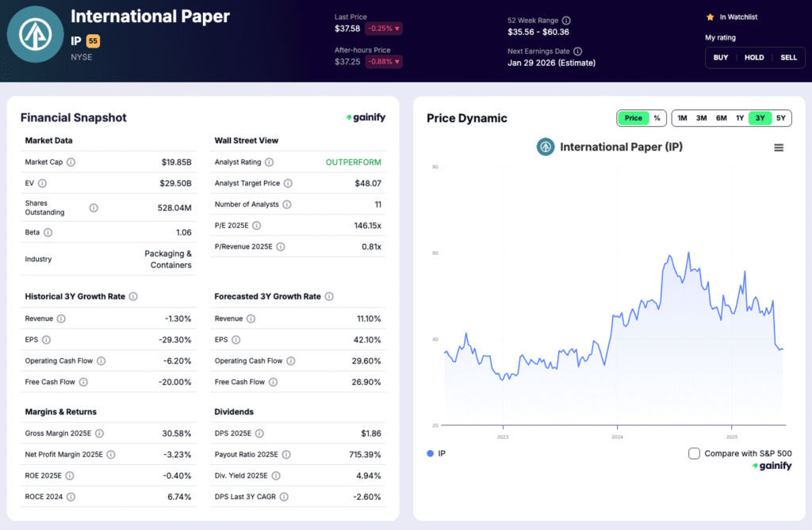This screenshot has width=812, height=530.
Task: Click the International Paper circular logo icon
Action: (x=35, y=34)
